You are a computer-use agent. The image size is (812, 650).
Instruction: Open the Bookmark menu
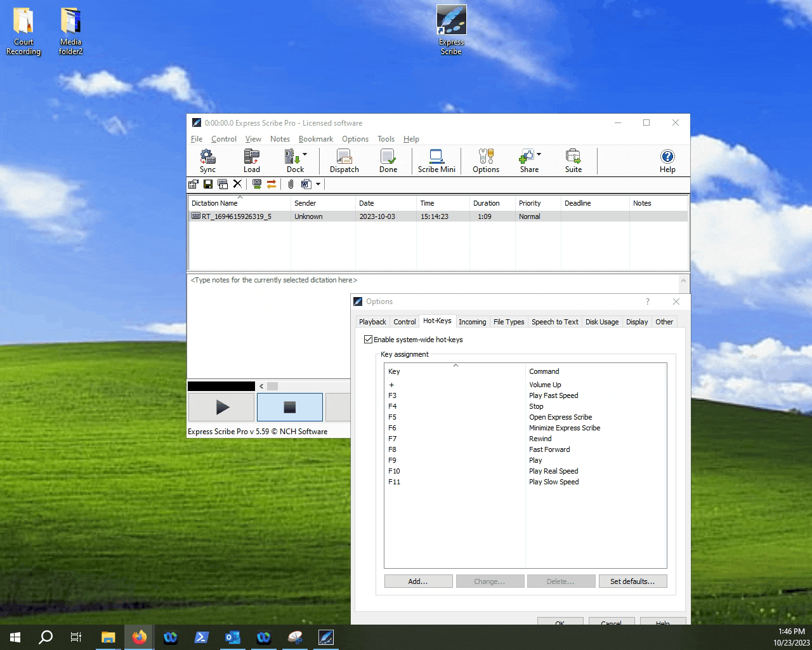pyautogui.click(x=315, y=138)
